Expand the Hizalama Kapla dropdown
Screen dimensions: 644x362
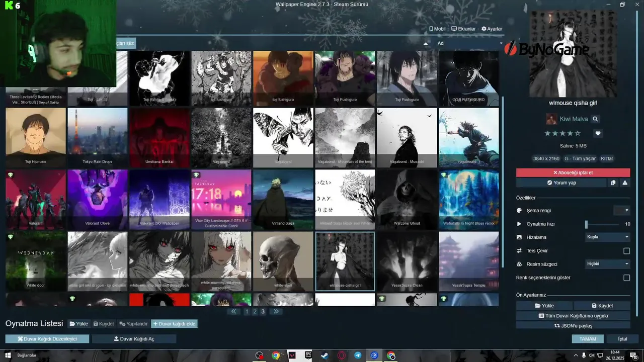pos(608,237)
